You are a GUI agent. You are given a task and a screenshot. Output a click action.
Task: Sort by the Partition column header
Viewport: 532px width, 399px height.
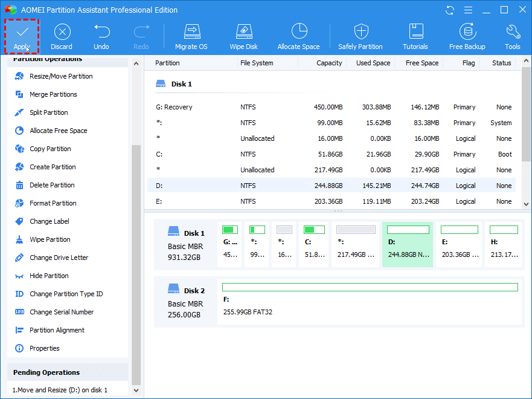[x=167, y=63]
